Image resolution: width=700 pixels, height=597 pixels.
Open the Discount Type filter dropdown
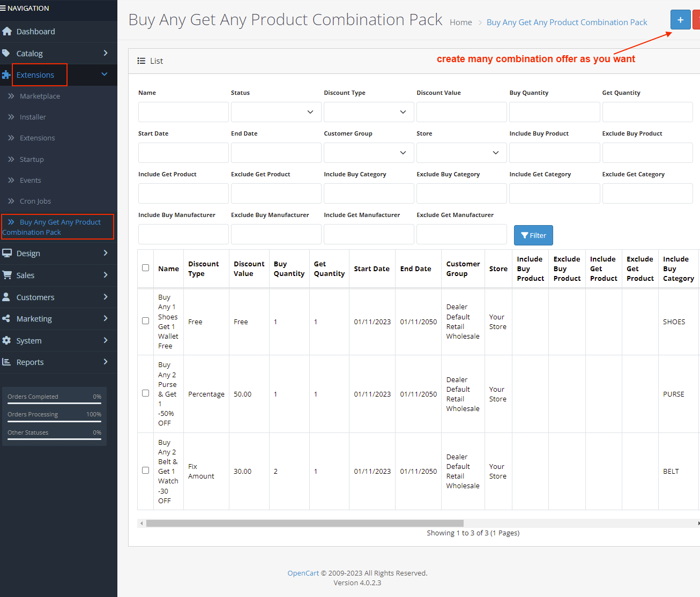pyautogui.click(x=369, y=112)
